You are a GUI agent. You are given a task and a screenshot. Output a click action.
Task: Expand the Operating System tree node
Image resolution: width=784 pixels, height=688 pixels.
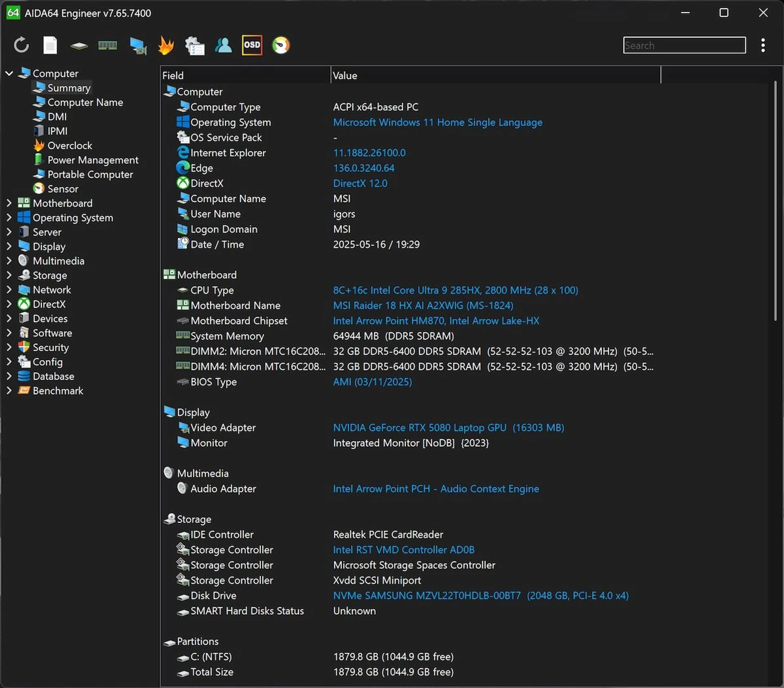point(9,218)
